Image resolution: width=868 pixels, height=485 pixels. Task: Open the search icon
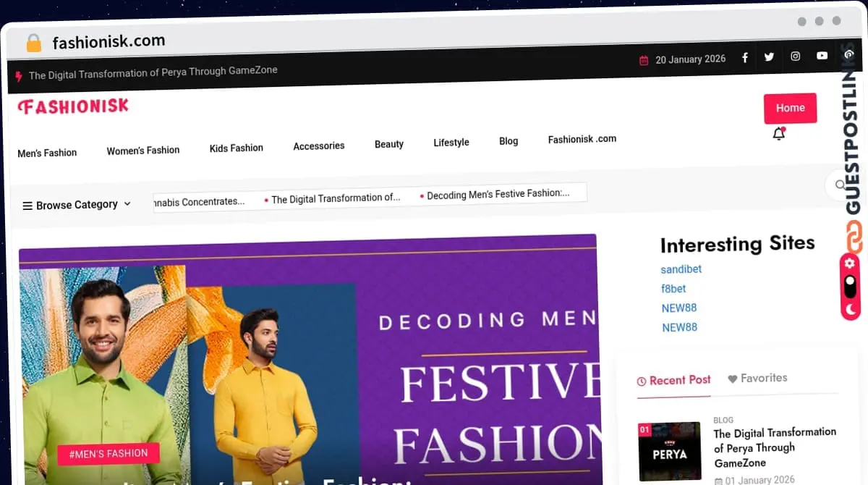tap(841, 186)
